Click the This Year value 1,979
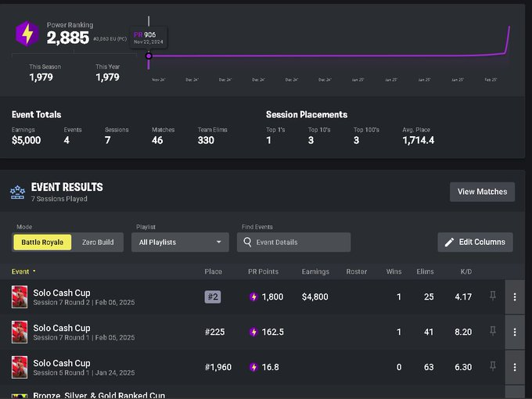 107,77
